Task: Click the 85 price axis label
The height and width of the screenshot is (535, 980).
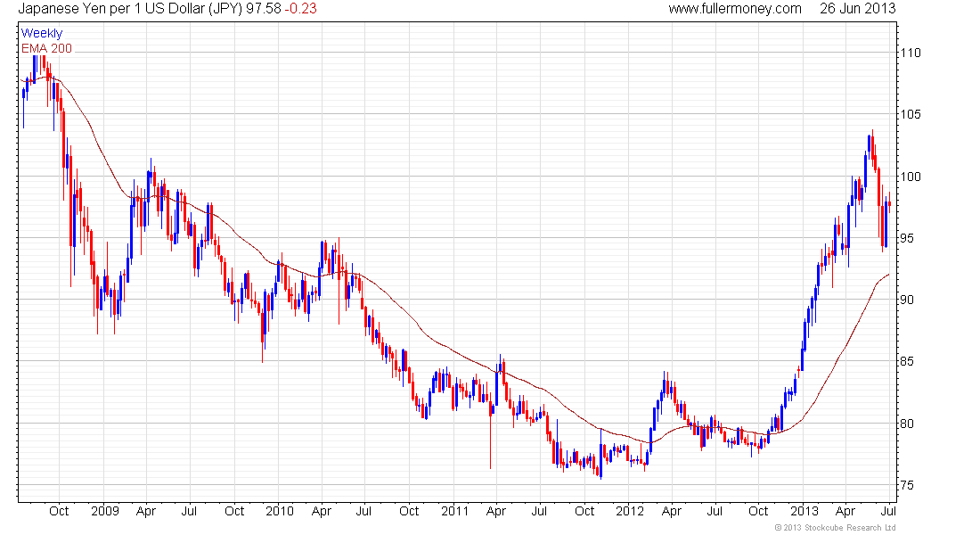Action: coord(908,362)
